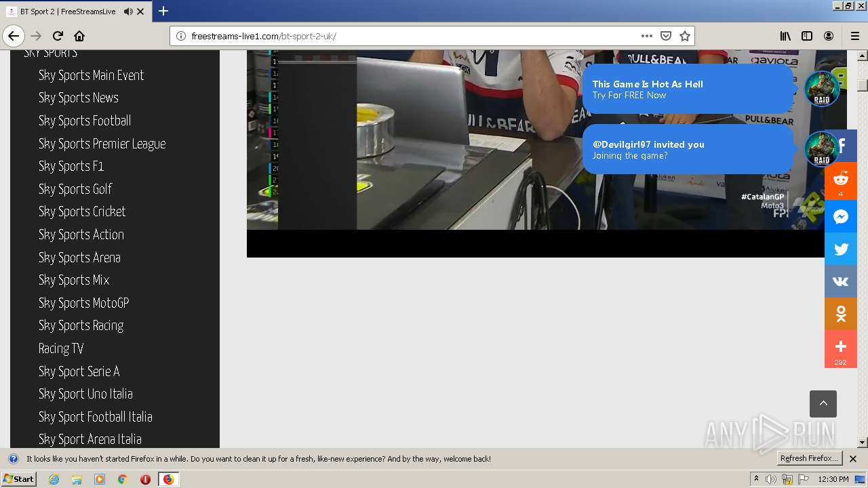Click the '@Devilgirl97 invited you' ad bubble
Image resolution: width=868 pixels, height=488 pixels.
tap(688, 149)
